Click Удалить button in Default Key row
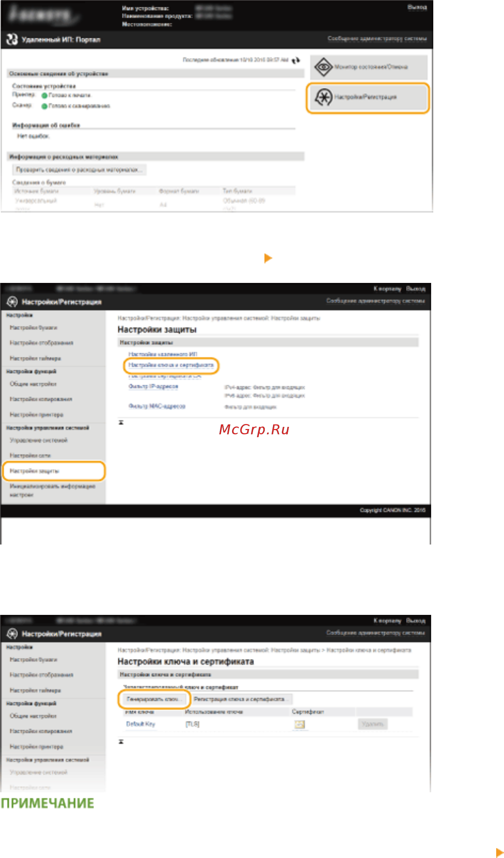The width and height of the screenshot is (504, 858). [x=372, y=724]
